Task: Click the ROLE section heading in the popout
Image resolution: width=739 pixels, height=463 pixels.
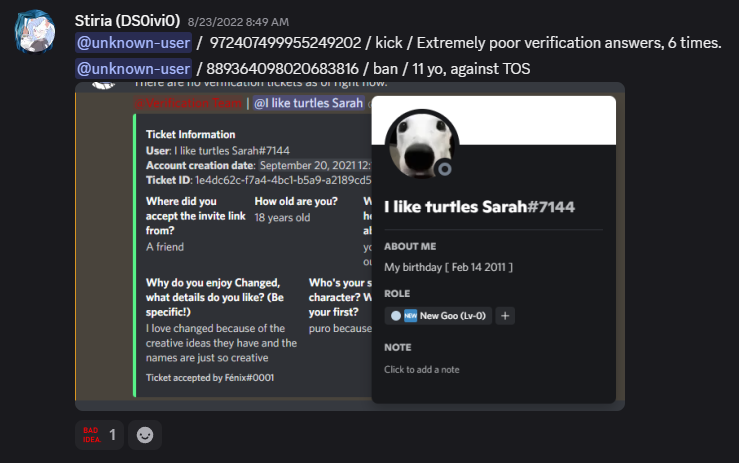Action: coord(397,294)
